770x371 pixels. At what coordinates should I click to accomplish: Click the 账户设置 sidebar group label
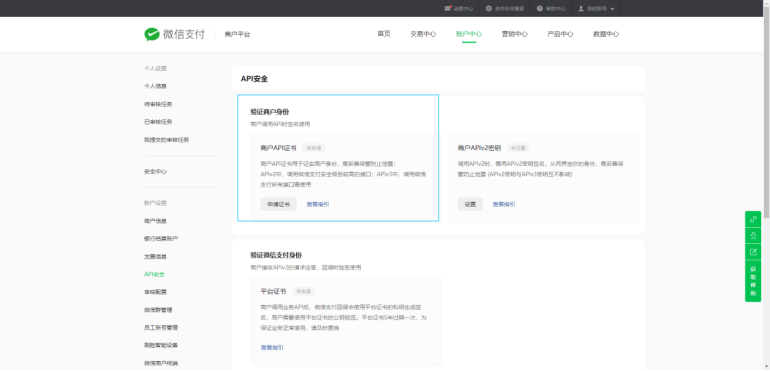point(155,203)
